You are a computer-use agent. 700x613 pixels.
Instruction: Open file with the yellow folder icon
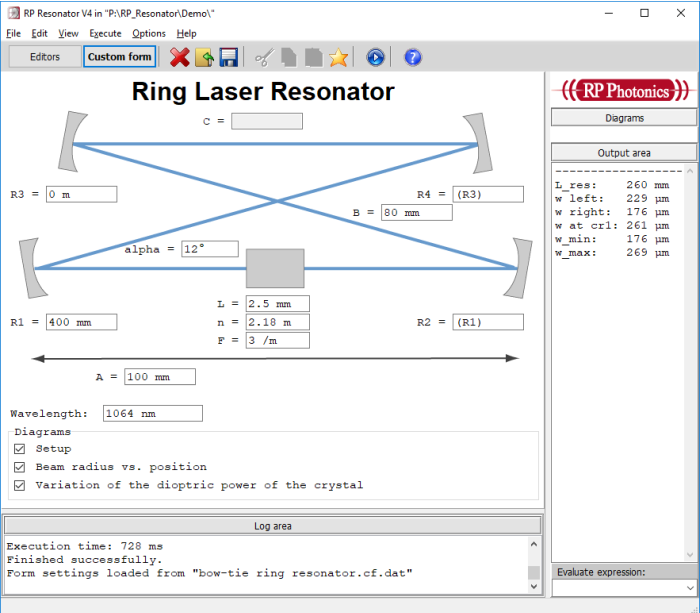tap(204, 57)
